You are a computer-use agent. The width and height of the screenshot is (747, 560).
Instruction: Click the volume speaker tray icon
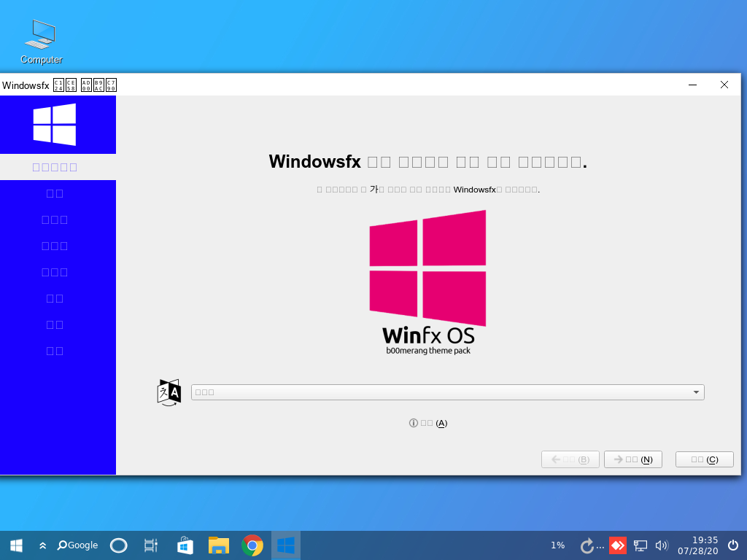(x=662, y=545)
